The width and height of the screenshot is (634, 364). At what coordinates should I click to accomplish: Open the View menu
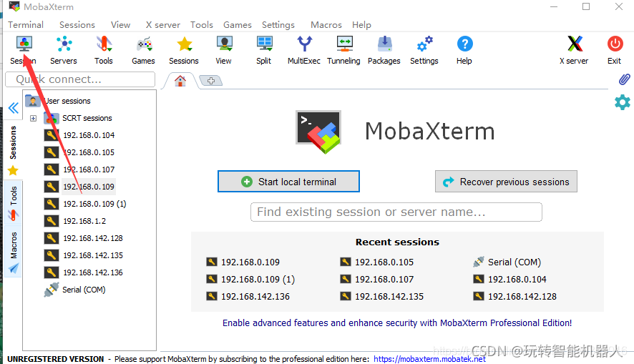(x=120, y=24)
